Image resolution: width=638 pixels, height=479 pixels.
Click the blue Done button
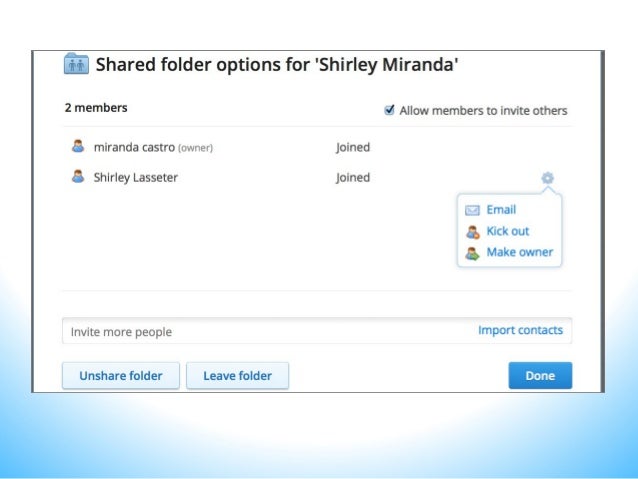tap(540, 376)
